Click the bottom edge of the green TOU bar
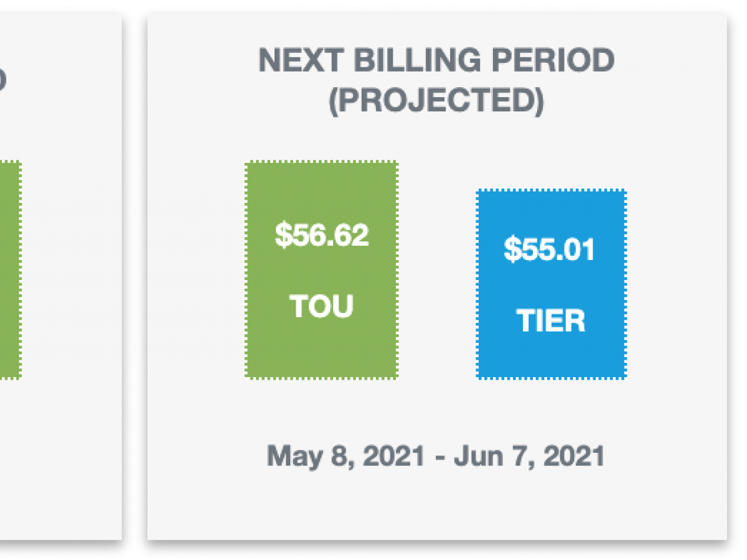The image size is (747, 560). [321, 377]
